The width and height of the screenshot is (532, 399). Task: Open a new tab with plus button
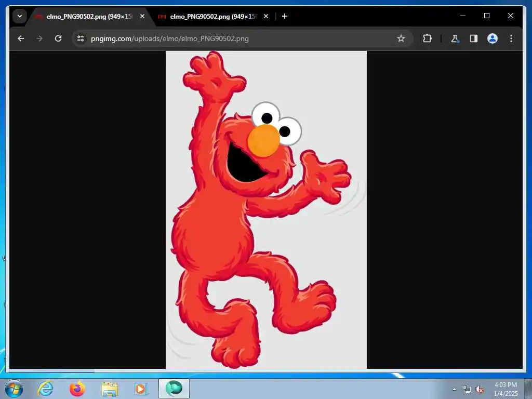(285, 16)
